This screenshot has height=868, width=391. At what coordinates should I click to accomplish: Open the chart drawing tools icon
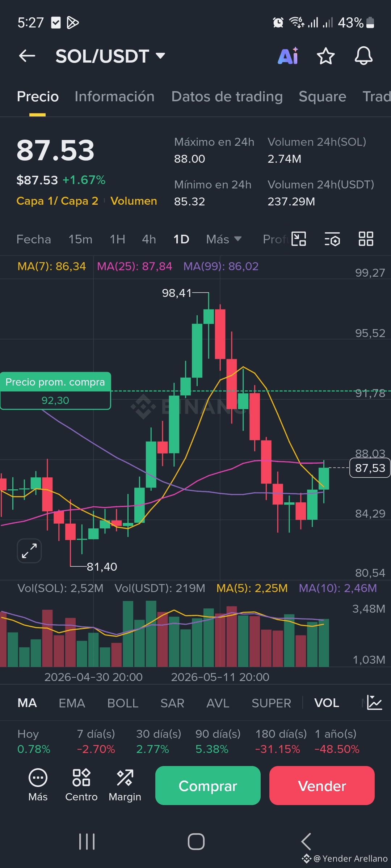click(x=299, y=239)
